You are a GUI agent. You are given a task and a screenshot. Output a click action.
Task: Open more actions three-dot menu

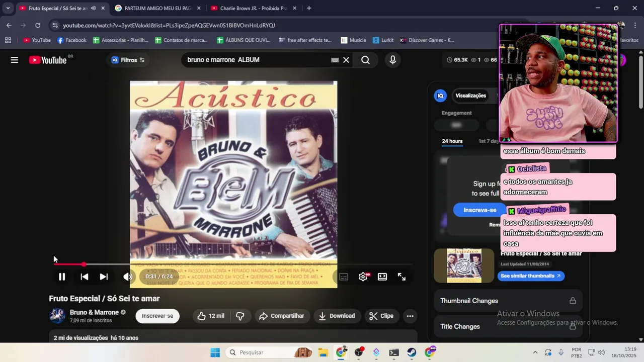coord(410,316)
